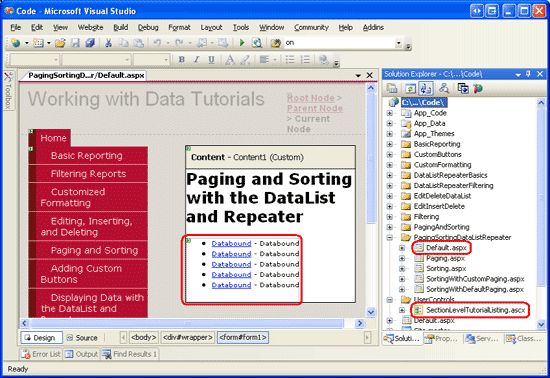Select the <body> tag navigator button
Image resolution: width=550 pixels, height=378 pixels.
[x=143, y=337]
